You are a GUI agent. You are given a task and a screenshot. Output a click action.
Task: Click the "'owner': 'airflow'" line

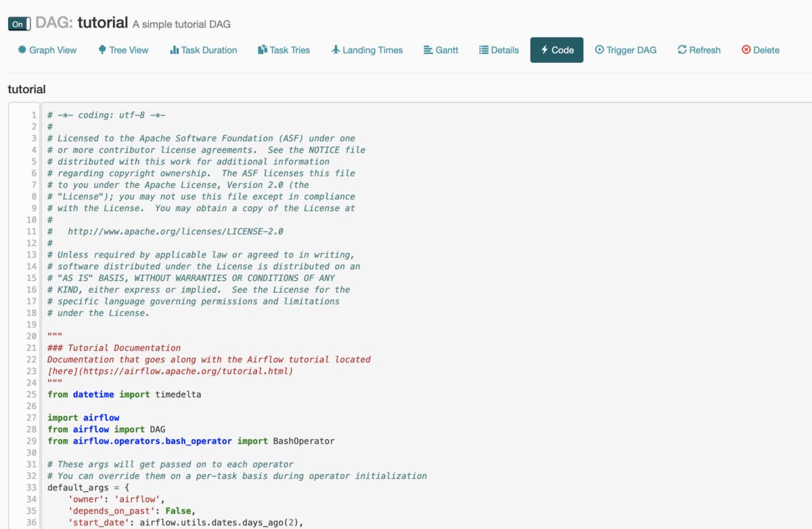pos(116,499)
